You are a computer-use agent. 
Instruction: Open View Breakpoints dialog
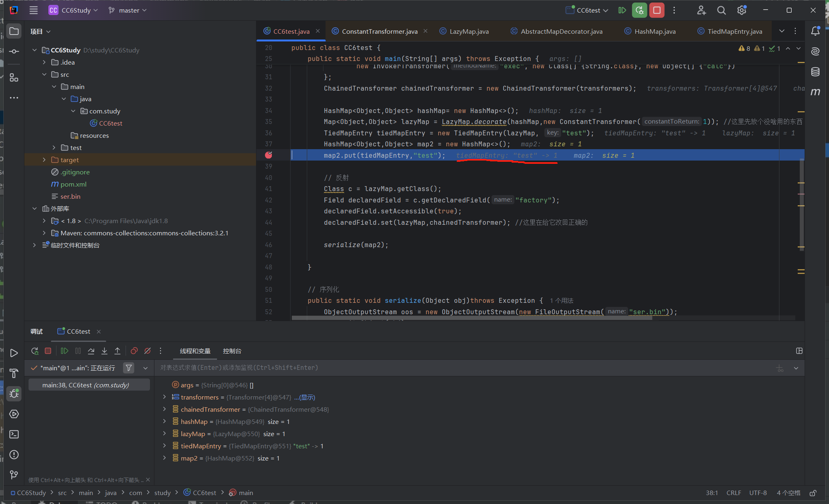coord(134,351)
